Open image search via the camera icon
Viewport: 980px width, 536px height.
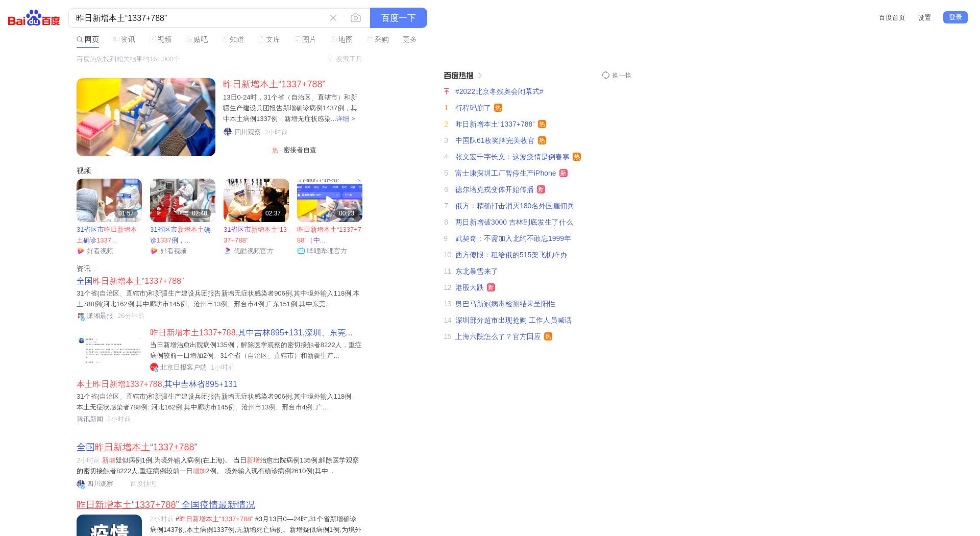pos(356,18)
